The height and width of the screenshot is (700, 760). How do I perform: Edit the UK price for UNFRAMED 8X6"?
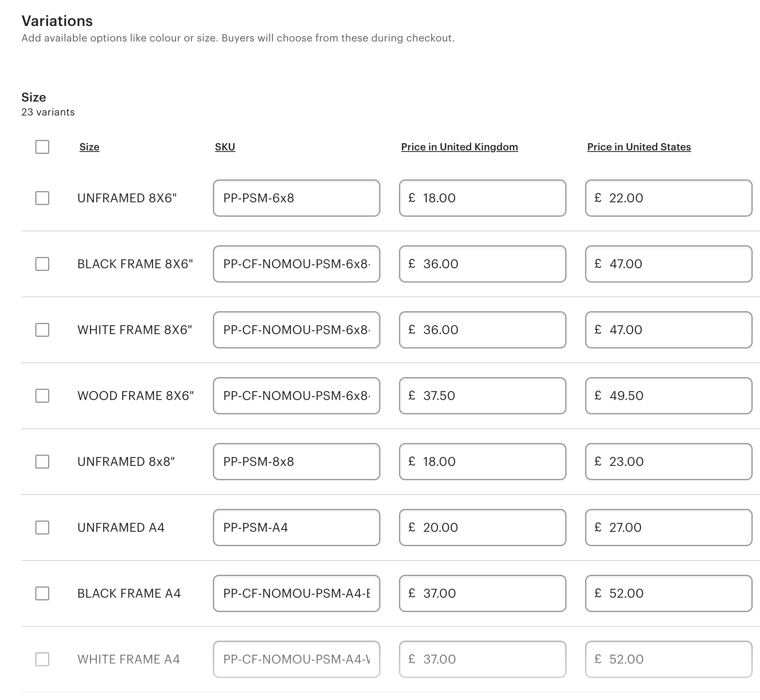482,198
